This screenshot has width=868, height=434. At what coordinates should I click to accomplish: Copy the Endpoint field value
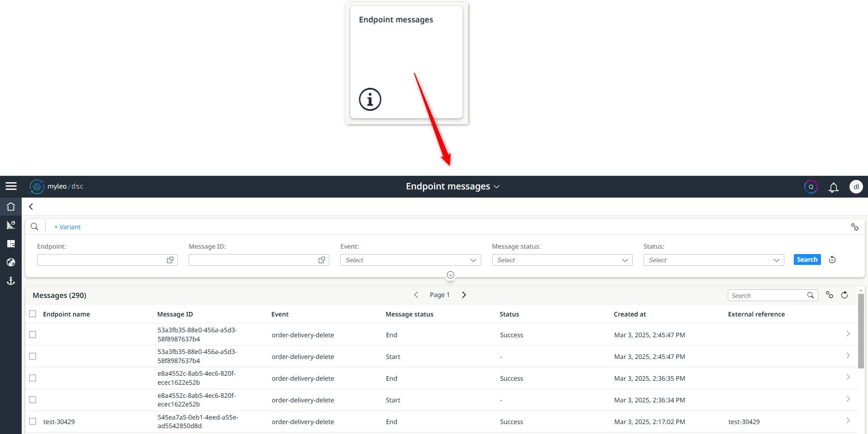[170, 260]
